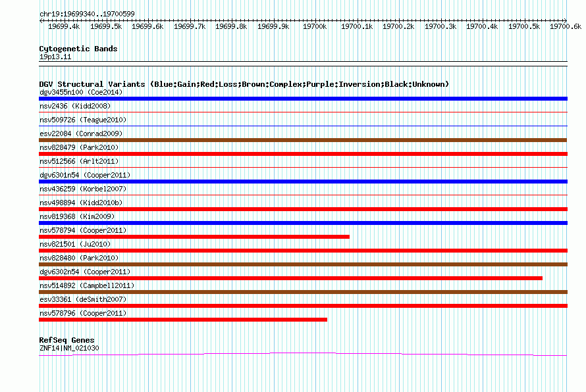Screen dimensions: 586x392
Task: Open the nsv828480 (Park2010) variant label
Action: [79, 258]
